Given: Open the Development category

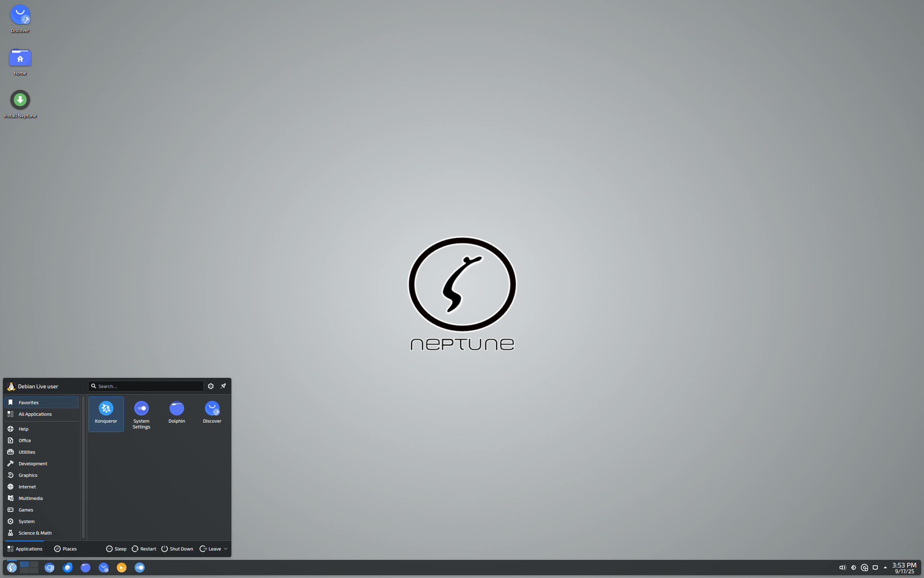Looking at the screenshot, I should coord(41,464).
